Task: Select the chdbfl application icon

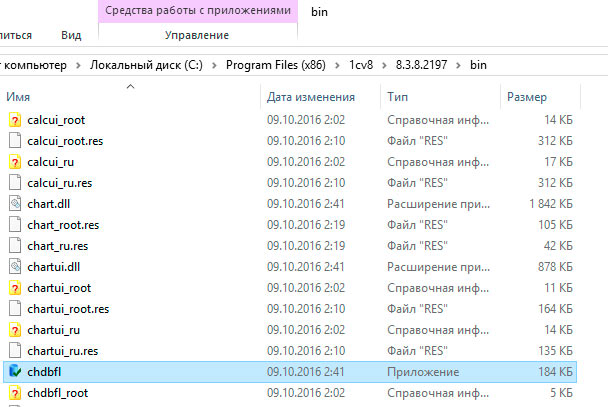Action: [x=15, y=372]
